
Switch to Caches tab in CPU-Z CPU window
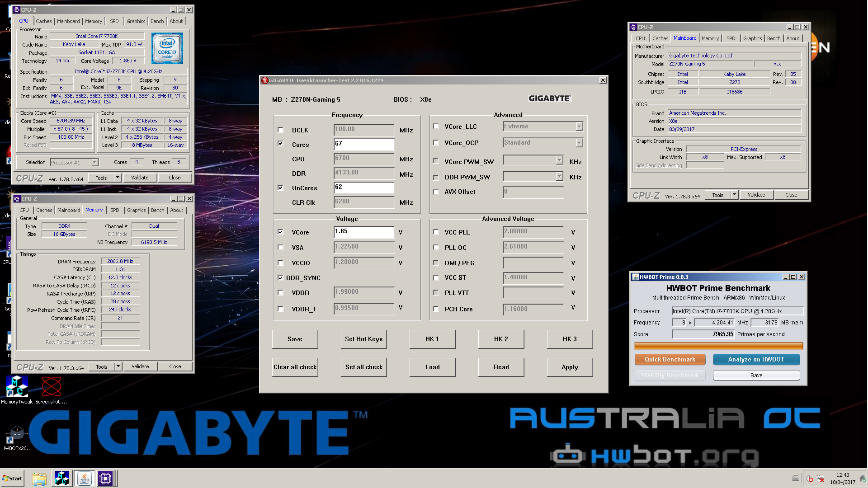coord(44,21)
